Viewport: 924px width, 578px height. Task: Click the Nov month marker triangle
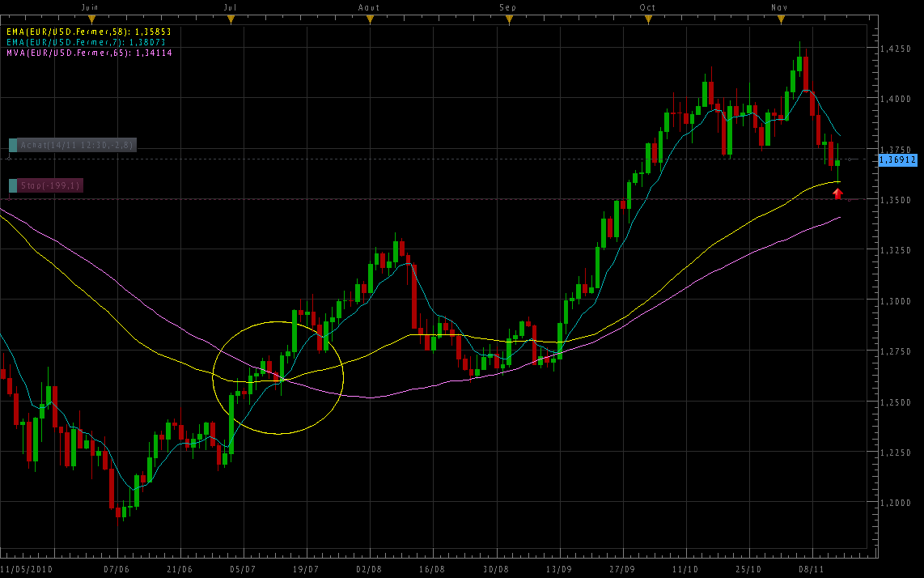point(781,20)
